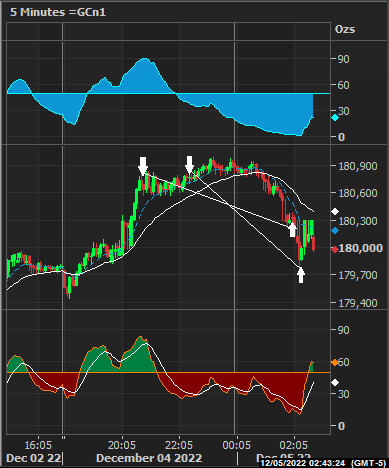Click the "Ozs" unit label

pyautogui.click(x=345, y=29)
